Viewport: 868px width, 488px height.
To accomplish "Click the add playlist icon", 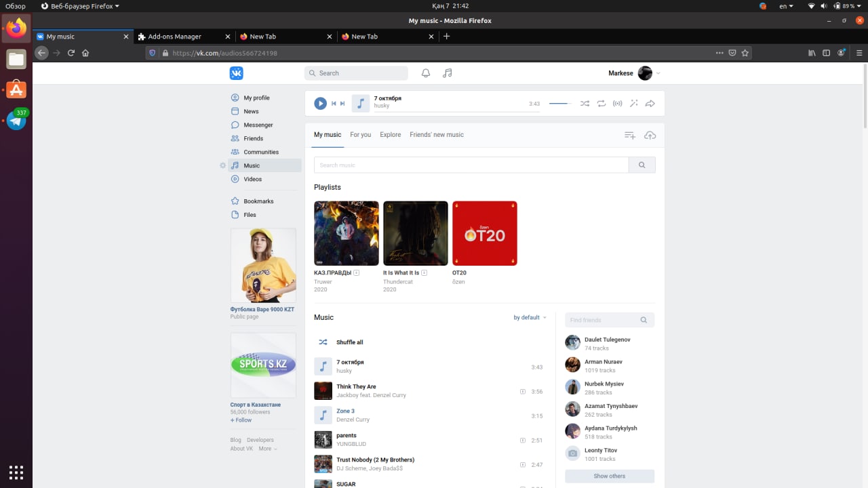I will pos(630,136).
